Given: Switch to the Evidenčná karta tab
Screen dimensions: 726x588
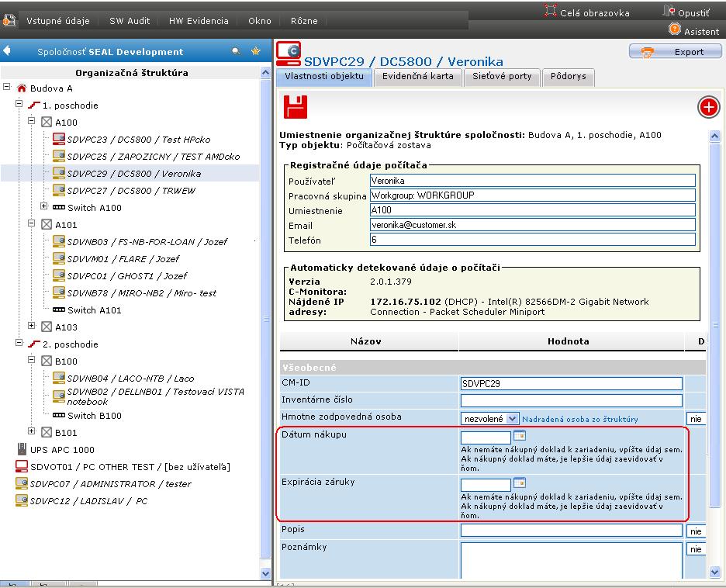Looking at the screenshot, I should (417, 77).
